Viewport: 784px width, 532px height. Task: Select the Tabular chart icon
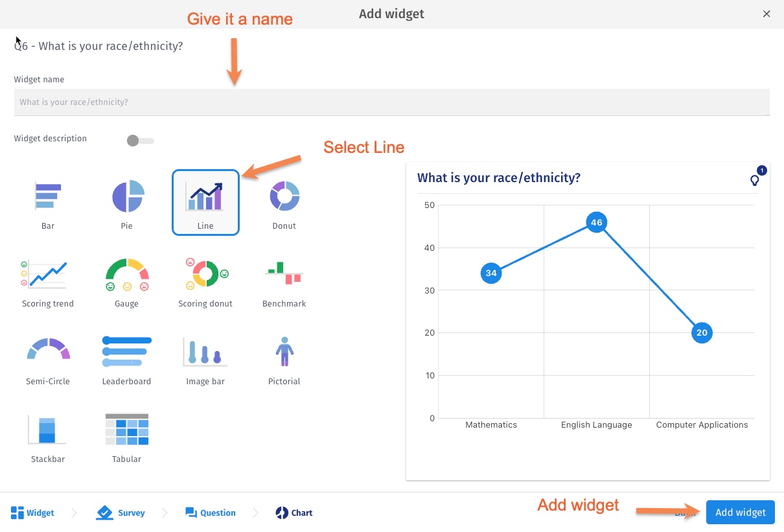point(127,430)
